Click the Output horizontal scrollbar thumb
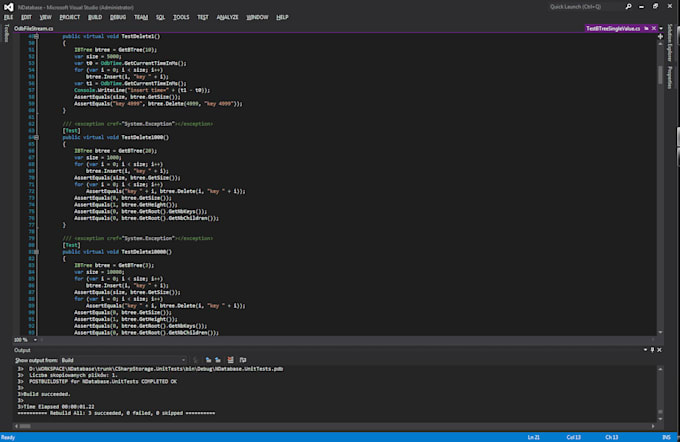Viewport: 680px width, 442px height. tap(26, 426)
